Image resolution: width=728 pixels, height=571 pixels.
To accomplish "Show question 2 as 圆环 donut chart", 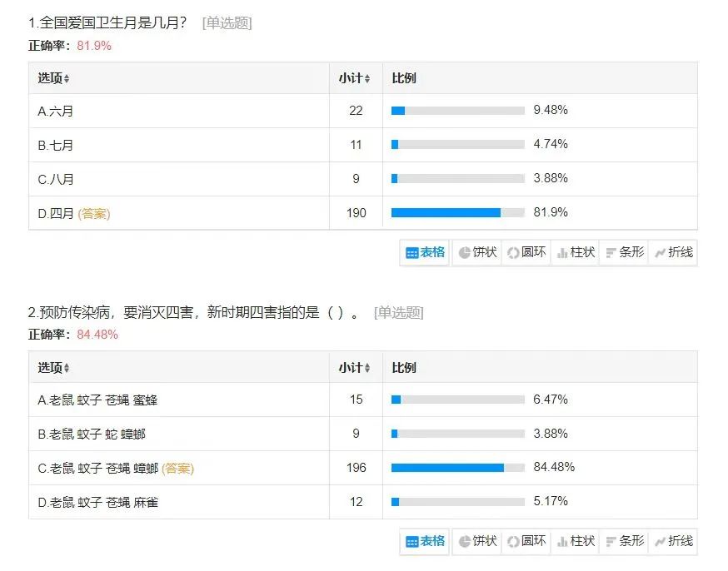I will pos(526,541).
